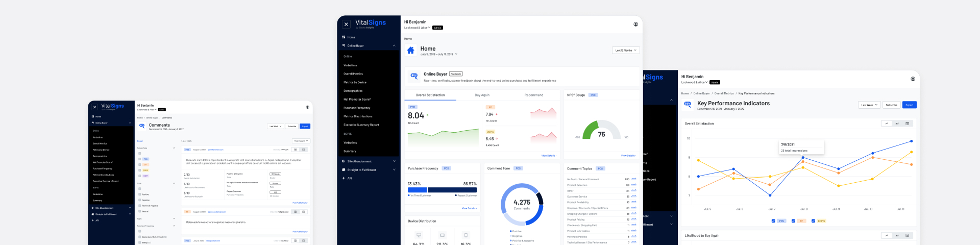Open user profile icon in Home window

635,24
